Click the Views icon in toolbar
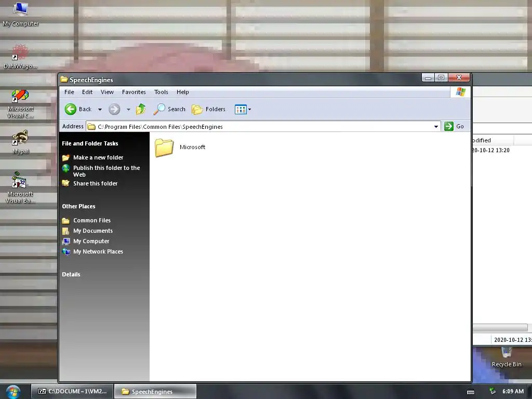Viewport: 532px width, 399px height. pos(241,109)
